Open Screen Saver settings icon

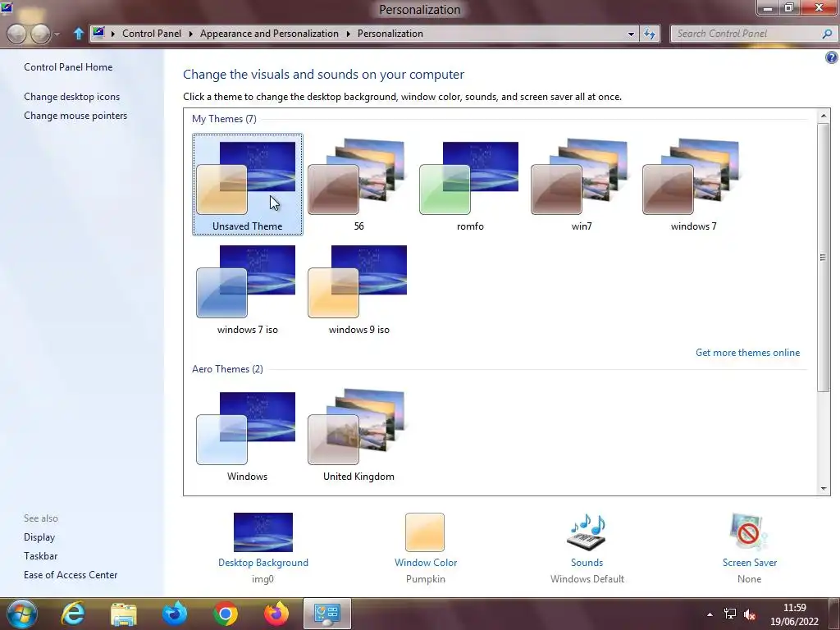749,532
